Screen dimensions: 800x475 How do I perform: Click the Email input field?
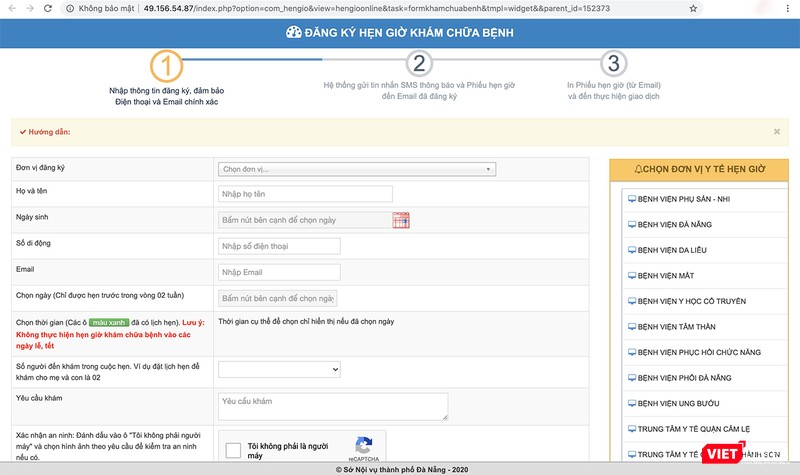279,272
